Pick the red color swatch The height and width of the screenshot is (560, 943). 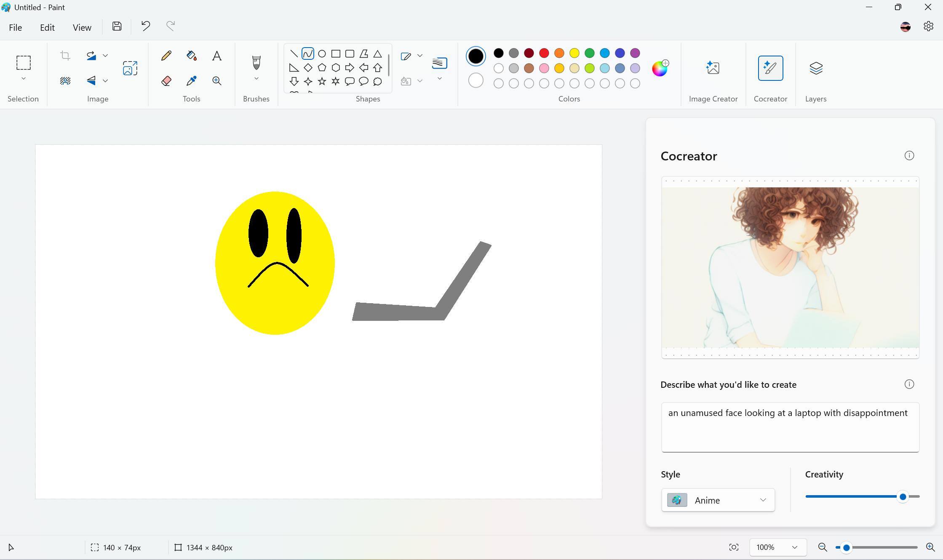point(544,53)
